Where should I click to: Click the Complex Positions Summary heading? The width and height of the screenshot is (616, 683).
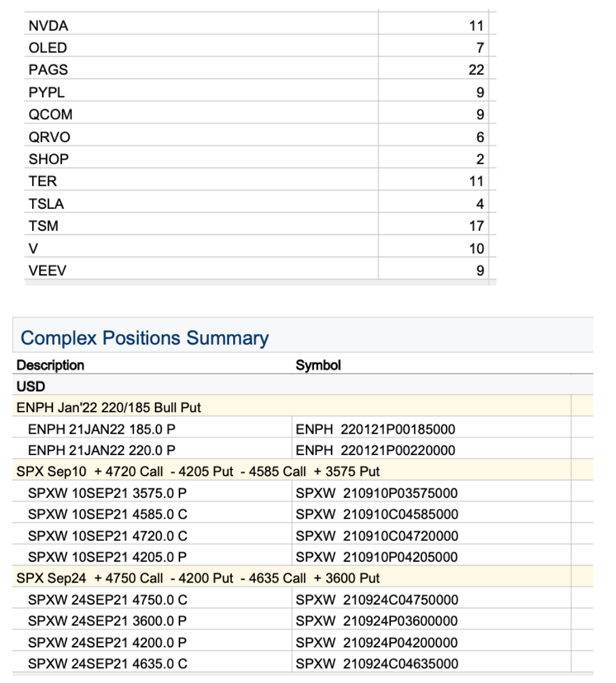click(144, 338)
